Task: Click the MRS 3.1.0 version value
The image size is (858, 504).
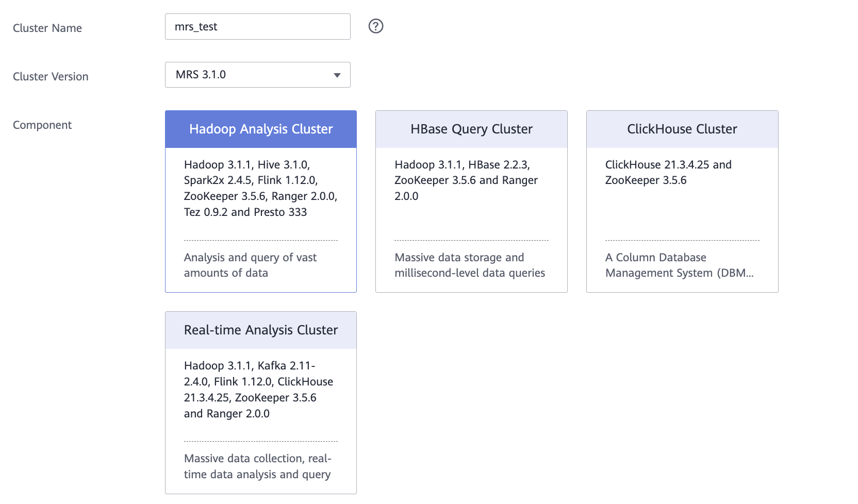Action: pos(201,75)
